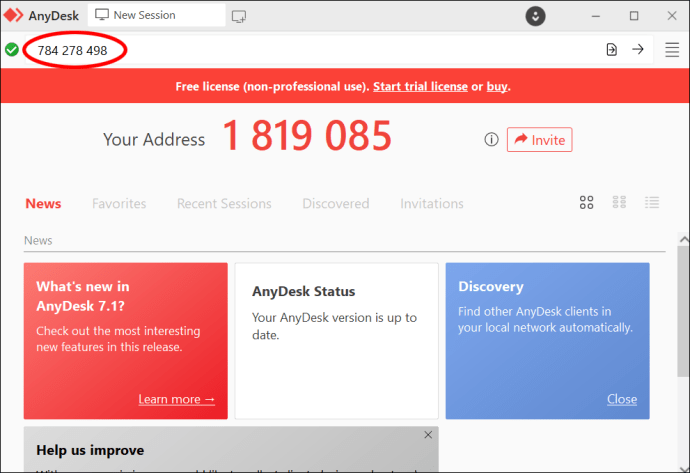Click the Discovery card heading

click(x=491, y=286)
